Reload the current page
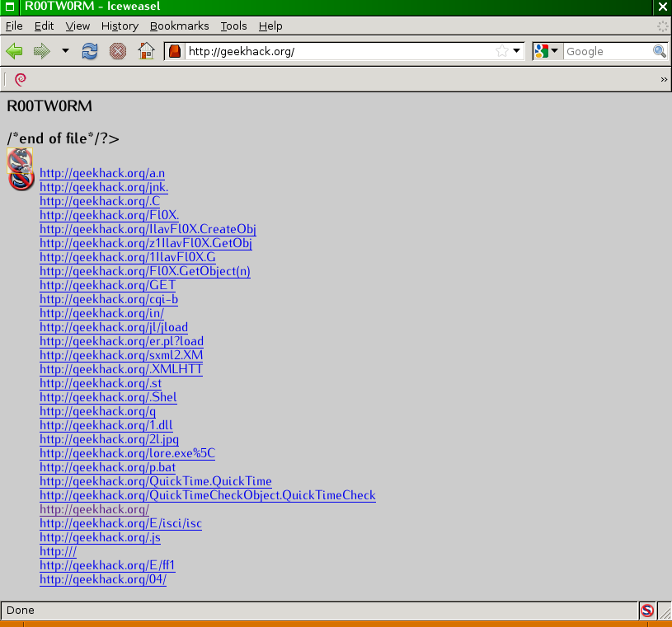 click(90, 51)
